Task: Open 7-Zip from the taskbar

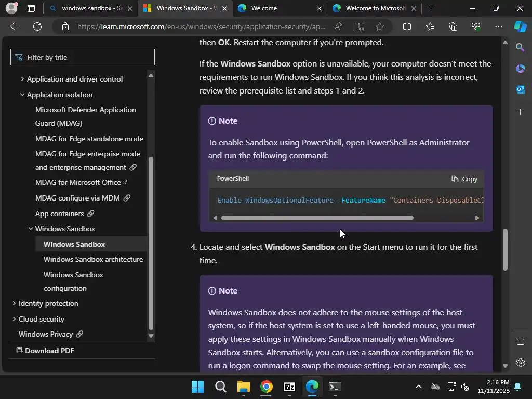Action: 289,387
